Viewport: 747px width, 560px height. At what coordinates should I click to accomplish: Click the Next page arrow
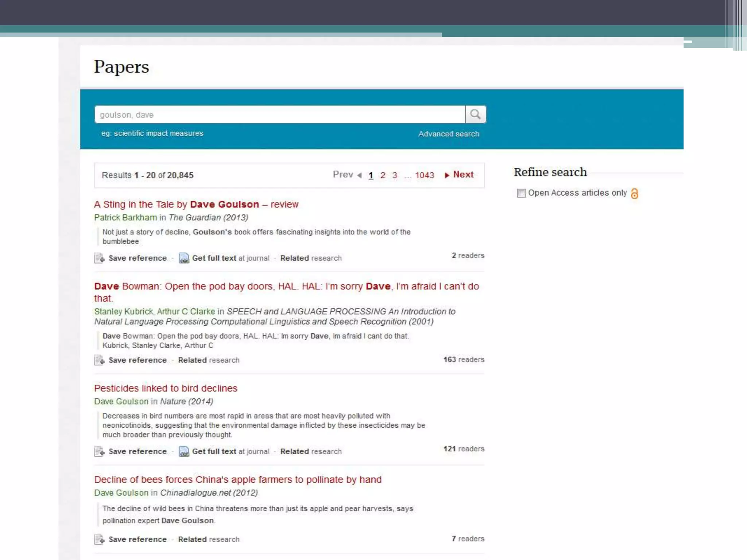coord(447,175)
